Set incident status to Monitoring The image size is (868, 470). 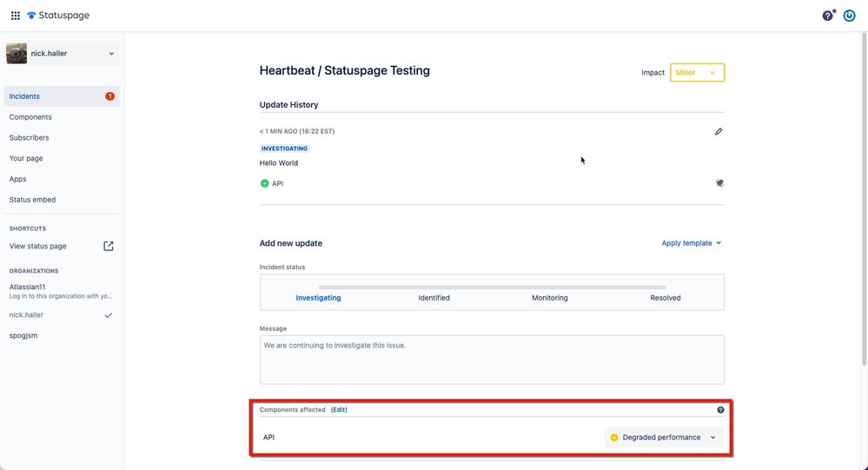click(x=550, y=298)
